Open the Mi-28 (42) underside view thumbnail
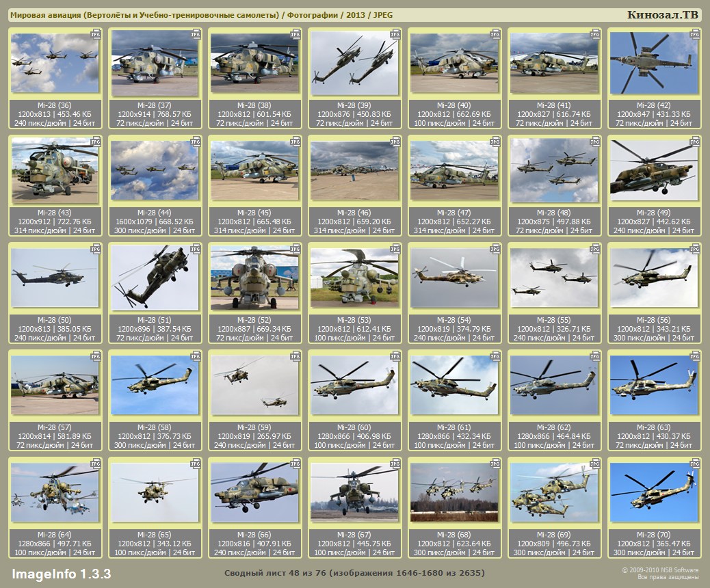Screen dimensions: 710x588 pyautogui.click(x=654, y=63)
